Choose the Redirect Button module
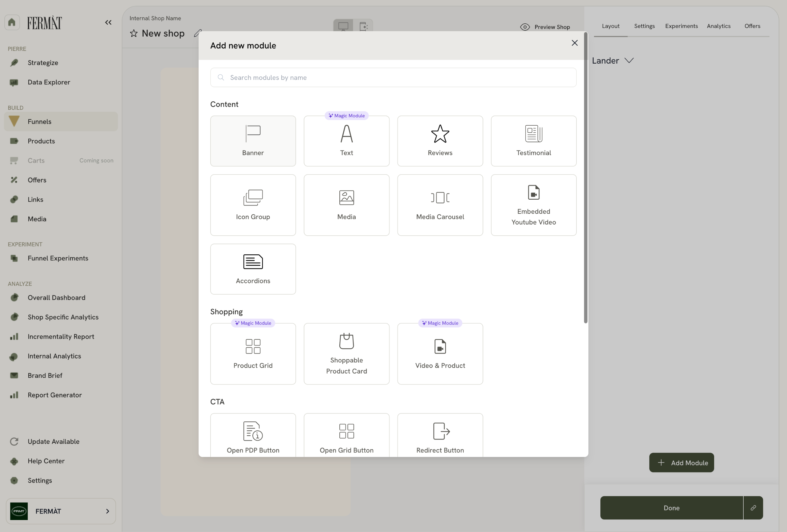This screenshot has width=787, height=532. (x=440, y=436)
